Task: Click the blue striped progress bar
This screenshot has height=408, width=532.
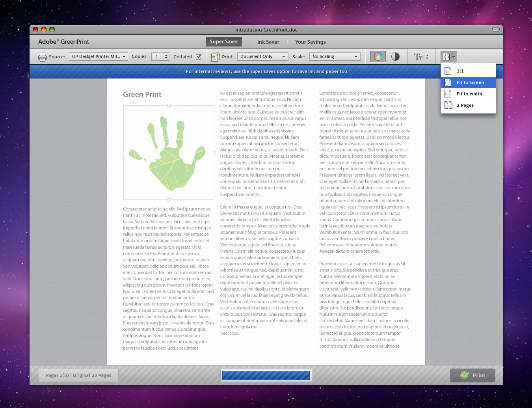Action: pos(266,375)
